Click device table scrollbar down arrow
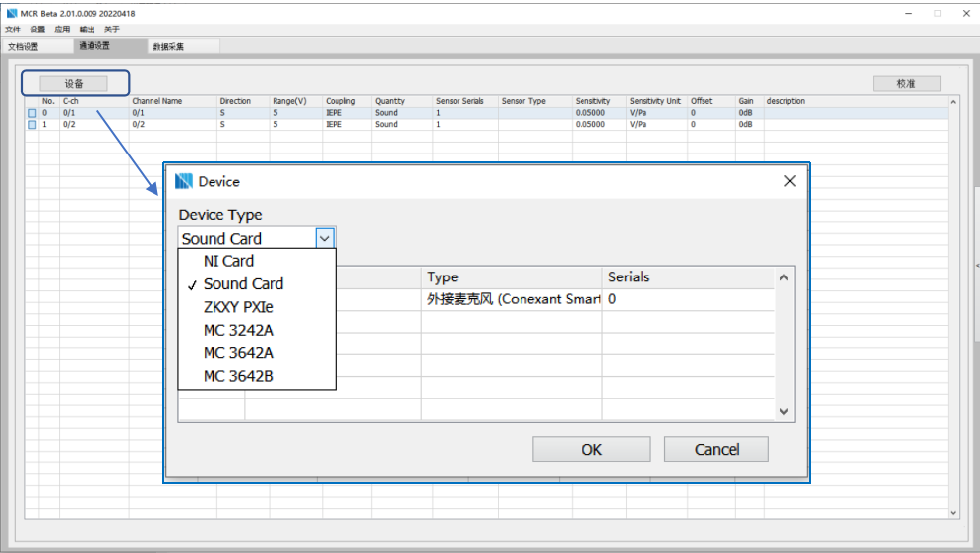 (x=784, y=411)
